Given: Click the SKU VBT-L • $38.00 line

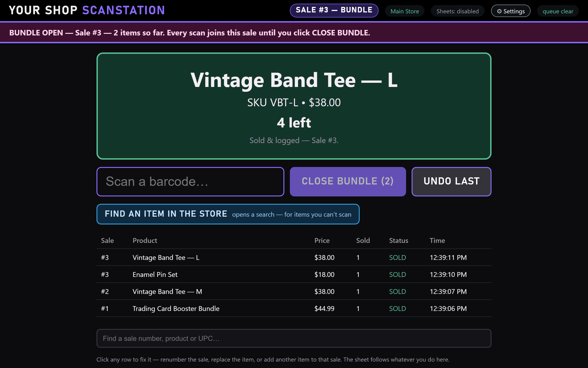Looking at the screenshot, I should [294, 103].
